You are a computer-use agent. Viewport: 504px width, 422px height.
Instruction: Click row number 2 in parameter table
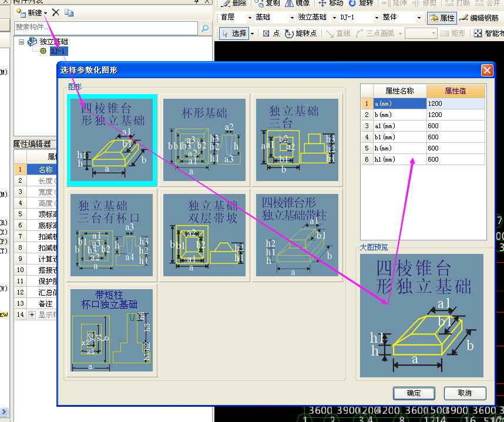coord(367,115)
